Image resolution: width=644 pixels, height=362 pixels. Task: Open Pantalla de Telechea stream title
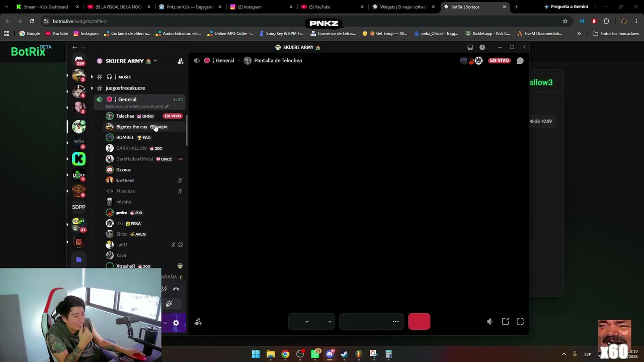pyautogui.click(x=278, y=60)
